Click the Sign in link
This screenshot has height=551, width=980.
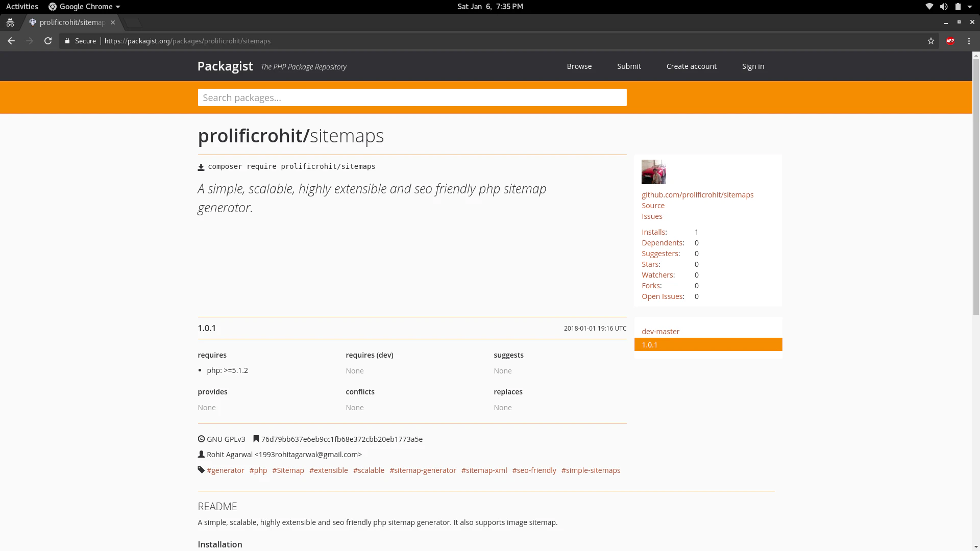click(752, 66)
